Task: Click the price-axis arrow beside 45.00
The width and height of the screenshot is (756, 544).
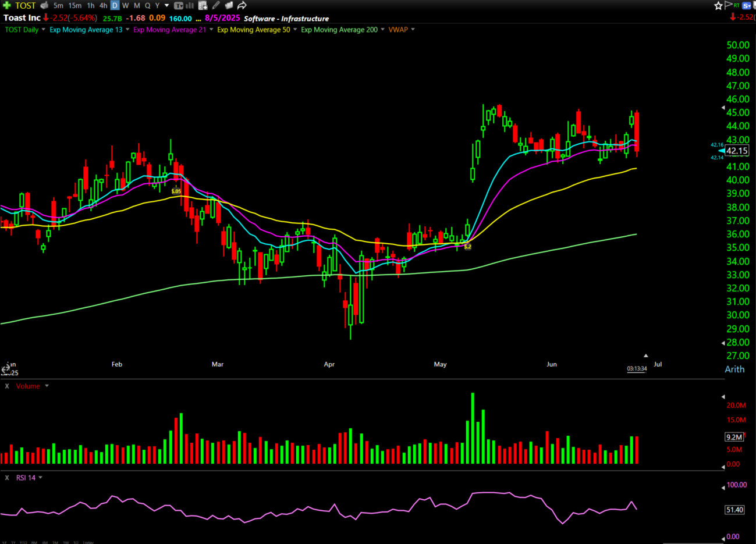Action: (723, 108)
